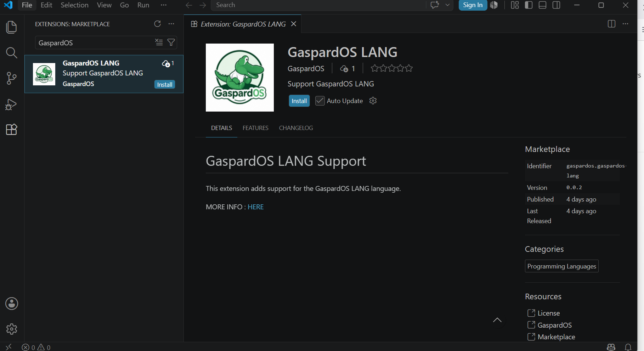644x351 pixels.
Task: Select GaspardOS LANG extension list entry
Action: point(104,74)
